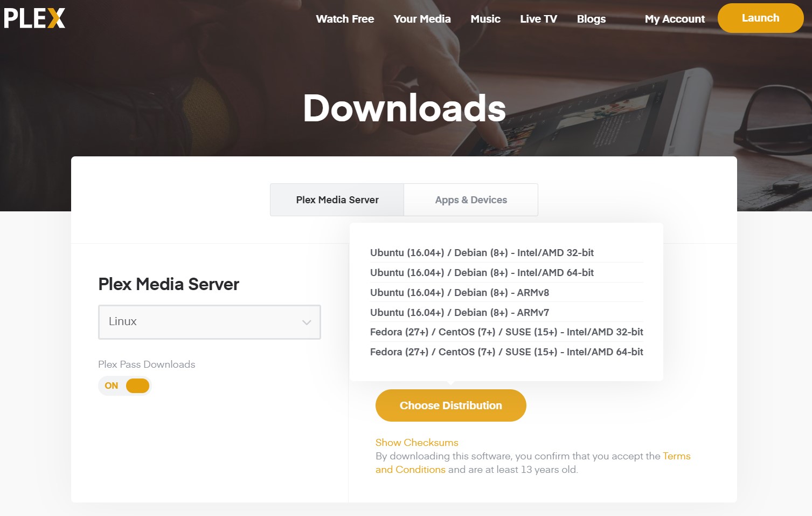This screenshot has width=812, height=516.
Task: Go to My Account
Action: coord(675,19)
